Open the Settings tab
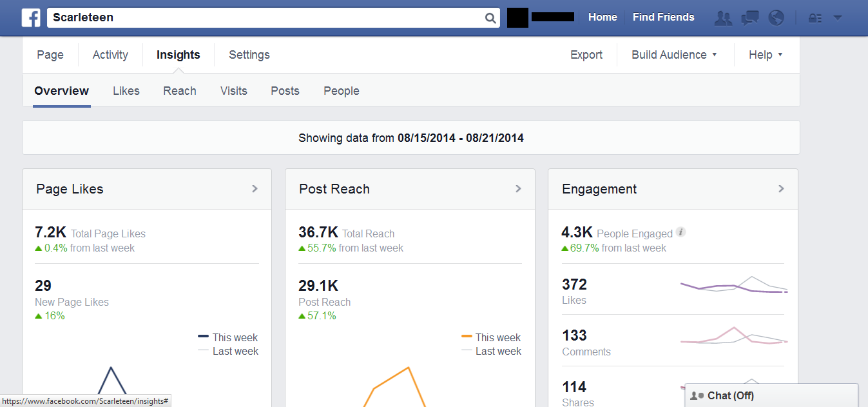 click(249, 55)
